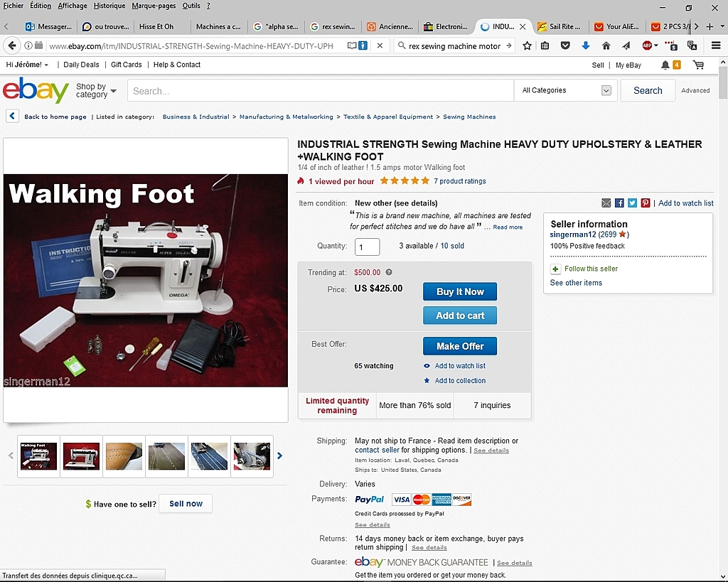Viewport: 728px width, 582px height.
Task: Click the Trending price help question icon
Action: click(x=389, y=272)
